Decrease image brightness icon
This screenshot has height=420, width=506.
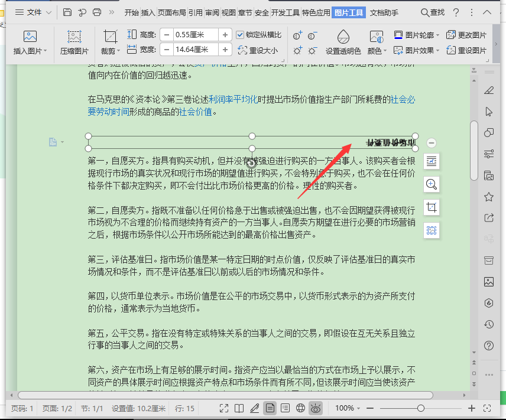pyautogui.click(x=312, y=51)
